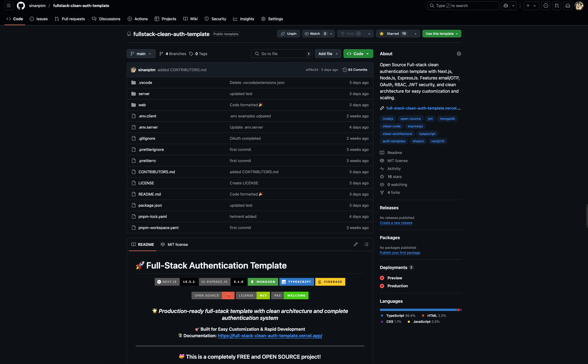Expand the main branch selector
The width and height of the screenshot is (588, 364).
click(141, 54)
